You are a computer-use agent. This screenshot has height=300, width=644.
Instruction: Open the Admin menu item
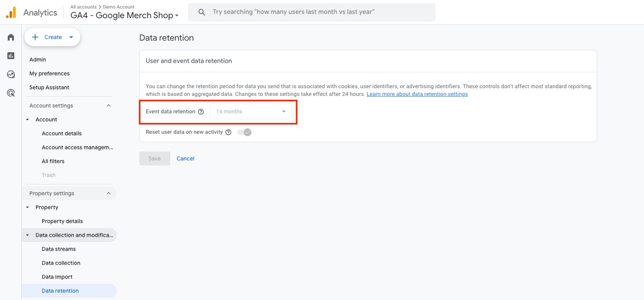[x=38, y=60]
